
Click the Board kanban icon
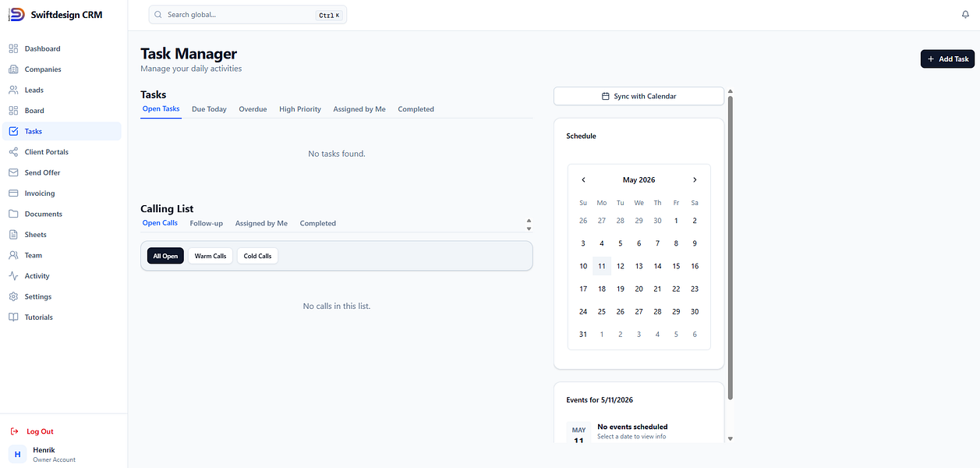tap(13, 111)
